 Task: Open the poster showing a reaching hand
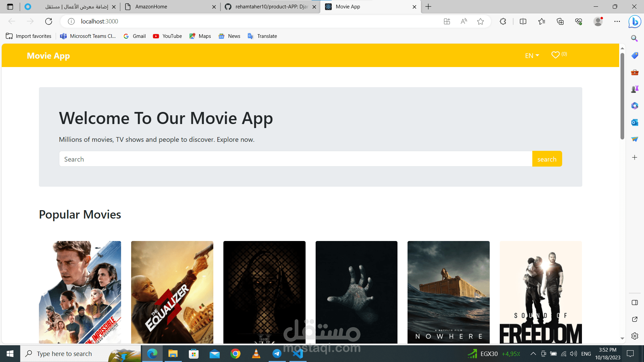[357, 292]
